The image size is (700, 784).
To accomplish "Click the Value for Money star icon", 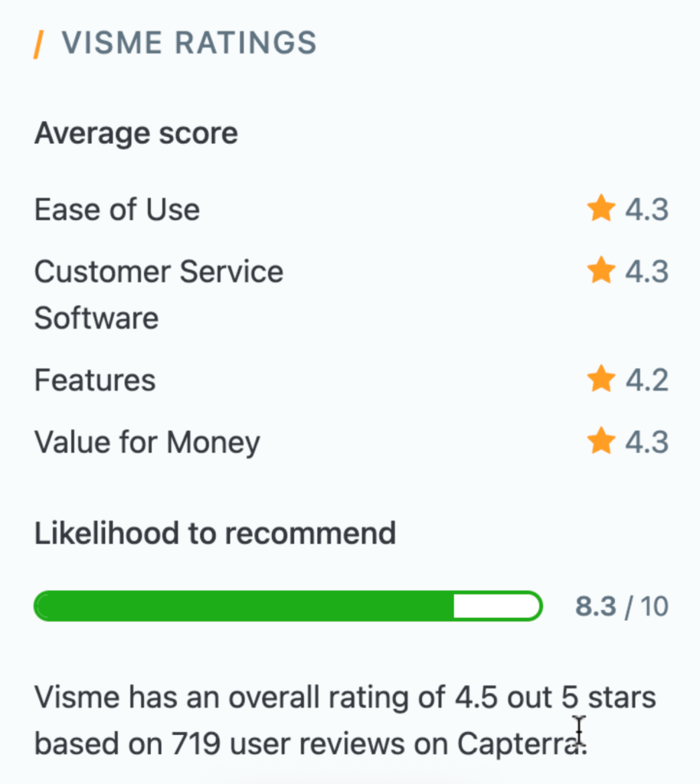I will 601,441.
